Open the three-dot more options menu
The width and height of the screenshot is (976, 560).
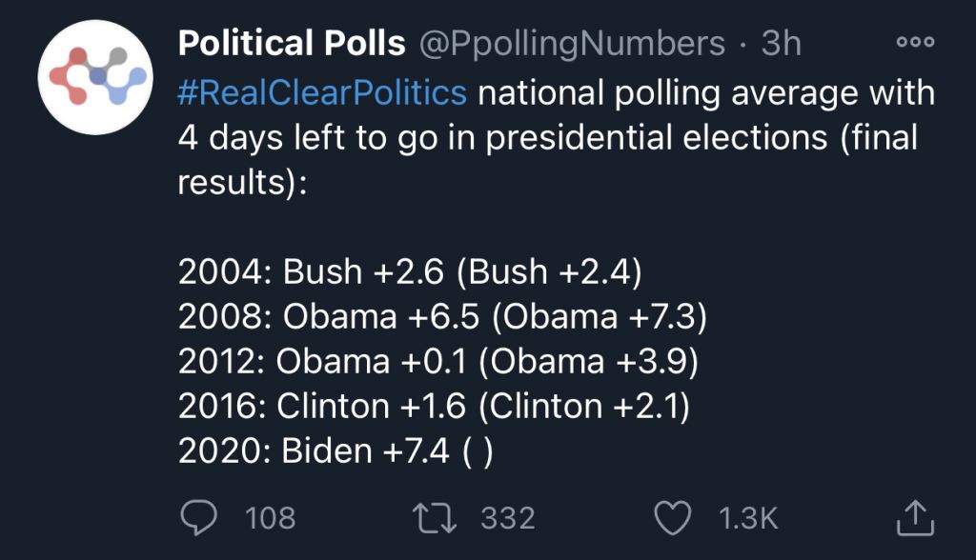[x=915, y=42]
